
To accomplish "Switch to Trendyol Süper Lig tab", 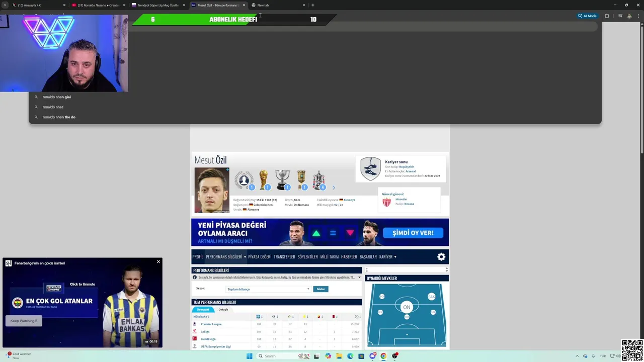I will tap(158, 5).
